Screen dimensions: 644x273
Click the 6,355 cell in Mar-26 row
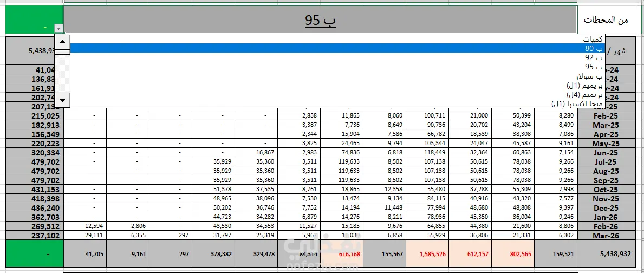pos(128,236)
